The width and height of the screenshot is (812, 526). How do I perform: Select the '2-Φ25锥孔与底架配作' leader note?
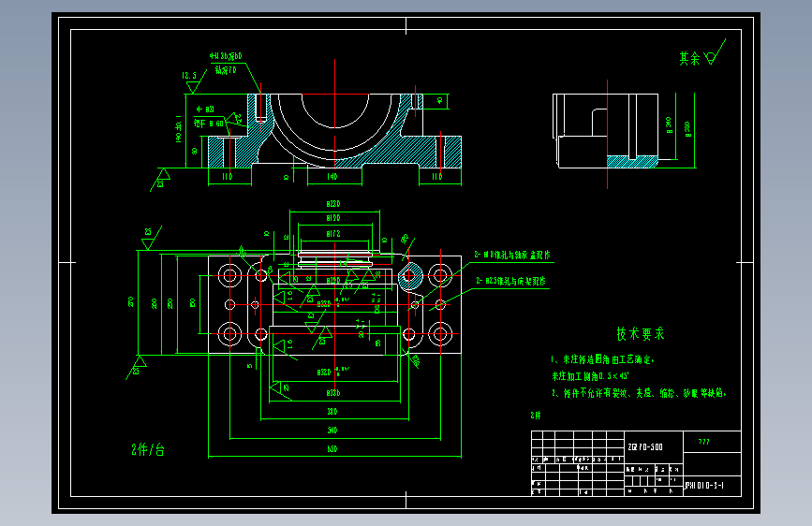click(x=510, y=281)
